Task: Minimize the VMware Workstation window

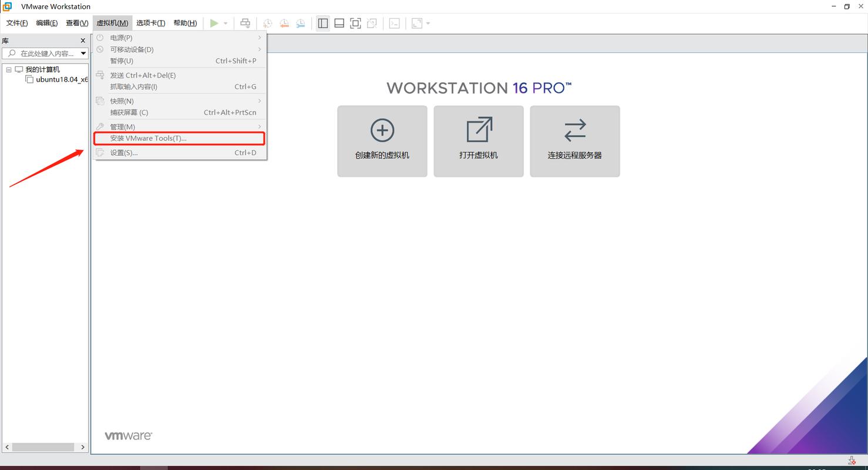Action: [x=834, y=6]
